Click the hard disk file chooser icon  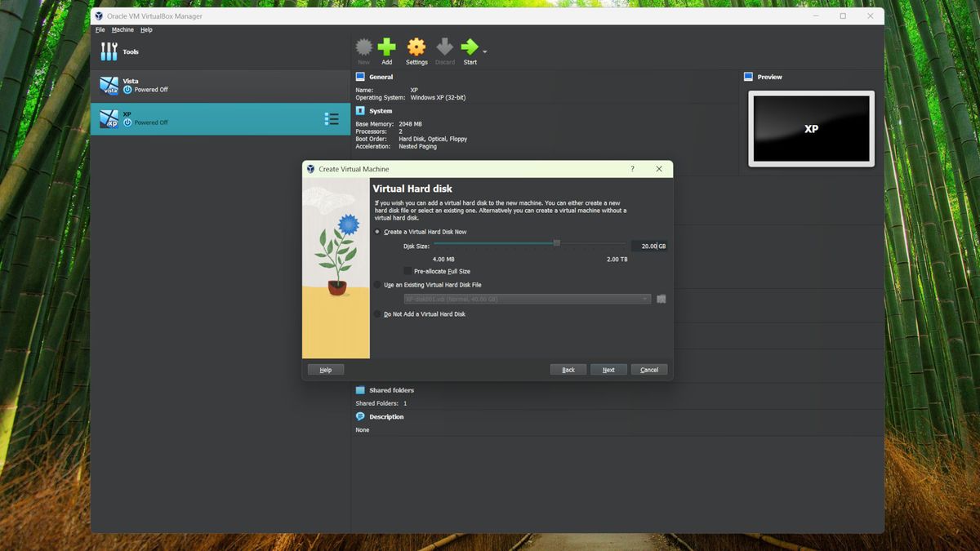[x=661, y=299]
